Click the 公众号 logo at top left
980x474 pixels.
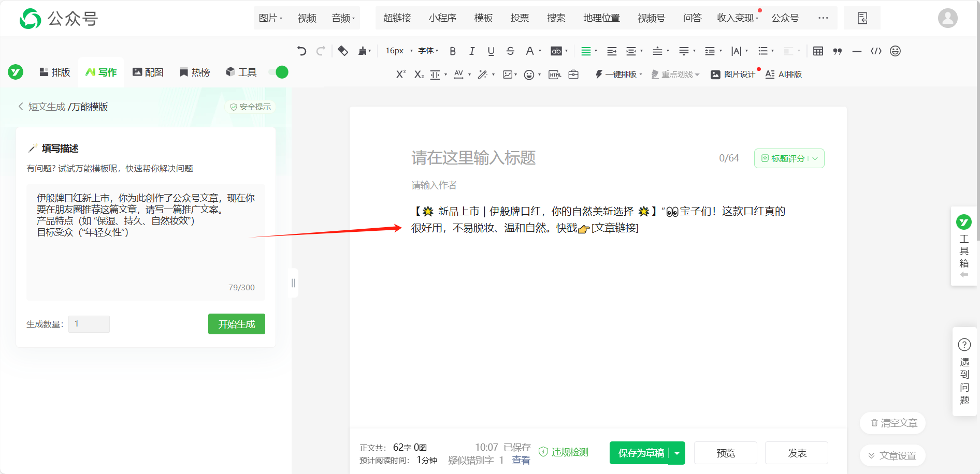pos(59,19)
